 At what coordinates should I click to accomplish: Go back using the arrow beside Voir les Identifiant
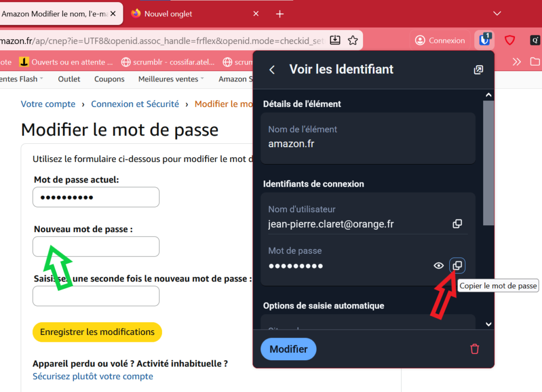(x=272, y=70)
